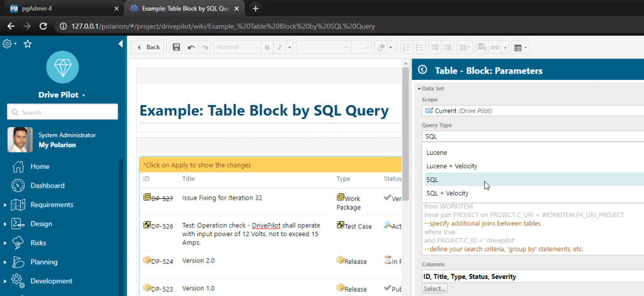Image resolution: width=644 pixels, height=296 pixels.
Task: Click the Select... columns button
Action: tap(434, 288)
